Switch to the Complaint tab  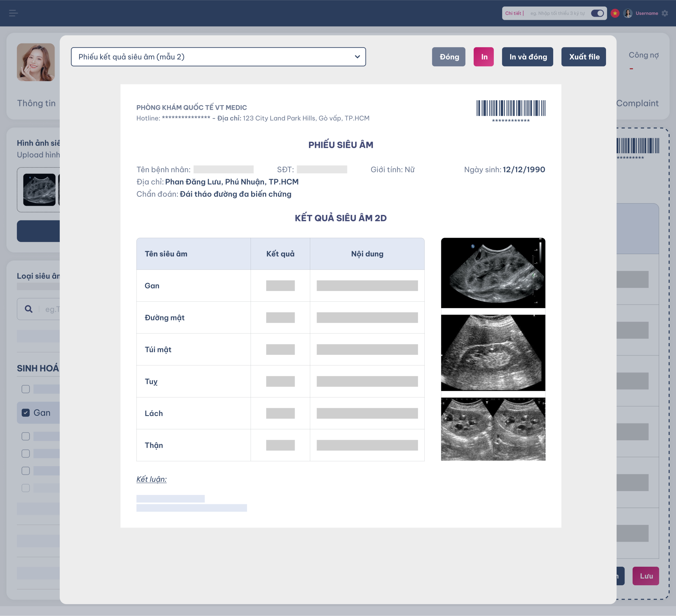(637, 103)
